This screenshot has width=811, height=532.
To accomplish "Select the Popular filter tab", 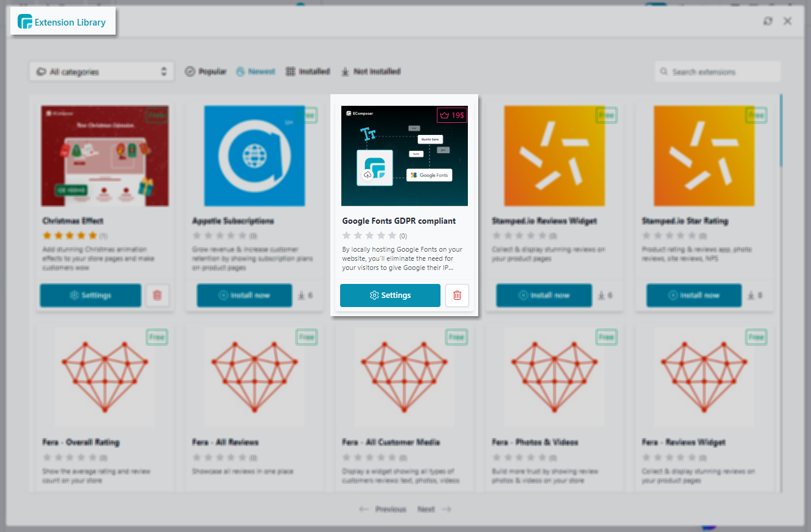I will 206,71.
